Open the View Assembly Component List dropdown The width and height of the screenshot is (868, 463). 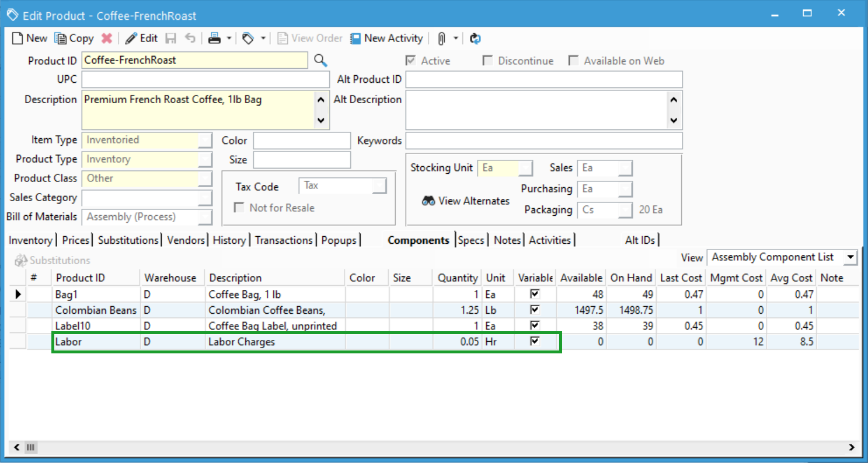[x=850, y=257]
